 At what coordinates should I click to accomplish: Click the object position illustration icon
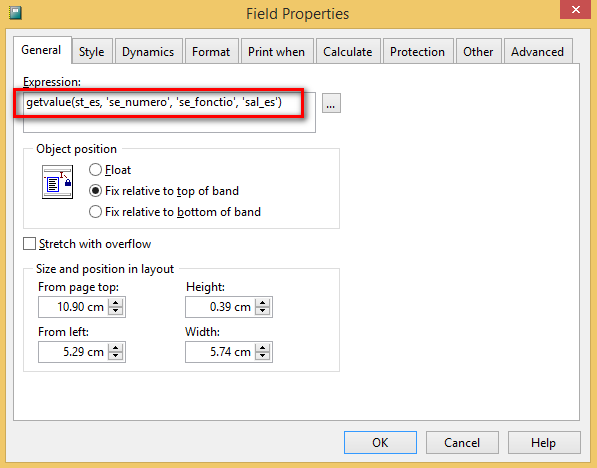(57, 182)
